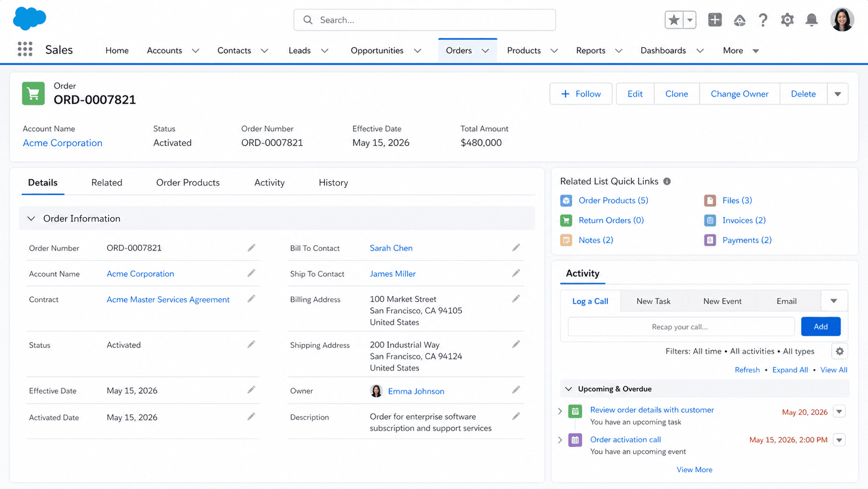Viewport: 868px width, 489px height.
Task: Edit the Order Number field pencil
Action: (251, 248)
